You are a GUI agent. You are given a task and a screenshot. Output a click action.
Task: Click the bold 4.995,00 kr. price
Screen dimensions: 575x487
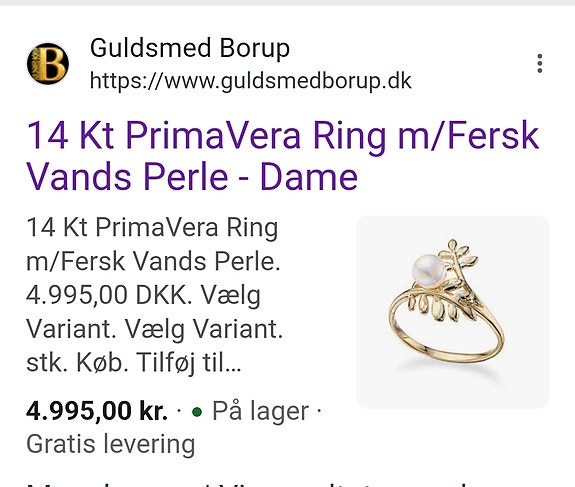pos(97,411)
